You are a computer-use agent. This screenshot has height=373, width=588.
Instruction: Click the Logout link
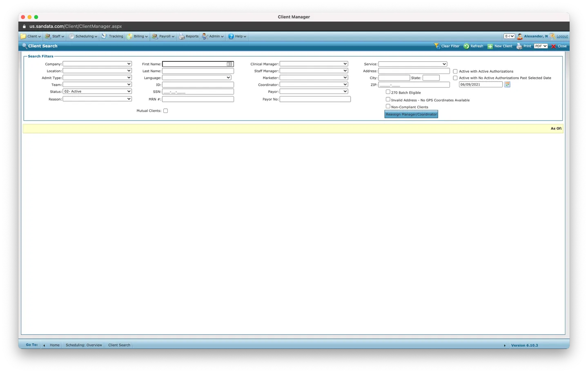(561, 36)
